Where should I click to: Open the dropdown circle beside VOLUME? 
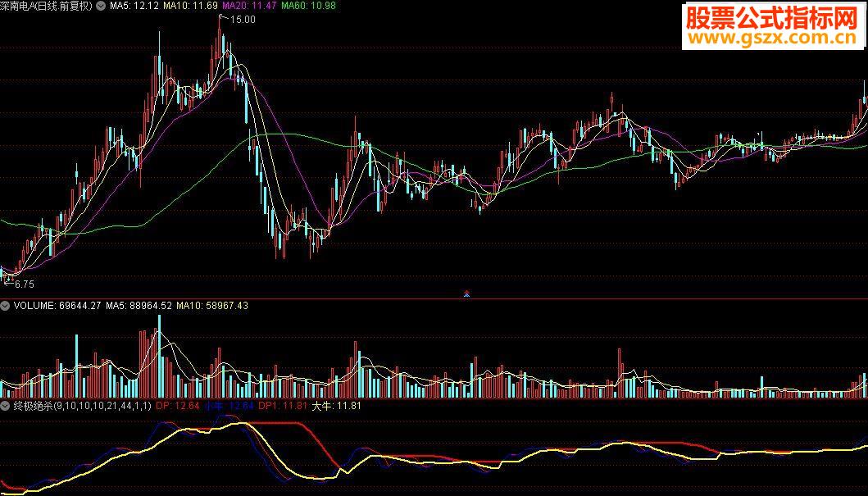tap(5, 306)
